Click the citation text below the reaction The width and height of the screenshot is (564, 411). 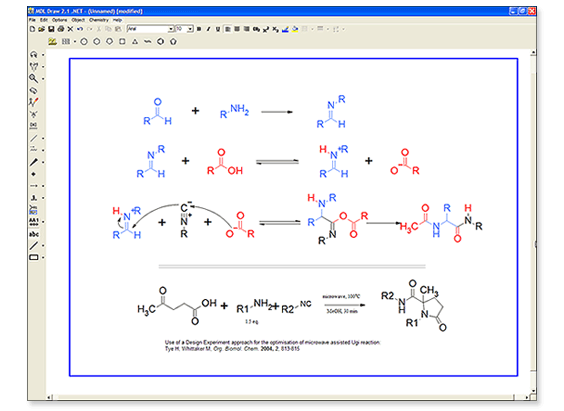[x=272, y=345]
